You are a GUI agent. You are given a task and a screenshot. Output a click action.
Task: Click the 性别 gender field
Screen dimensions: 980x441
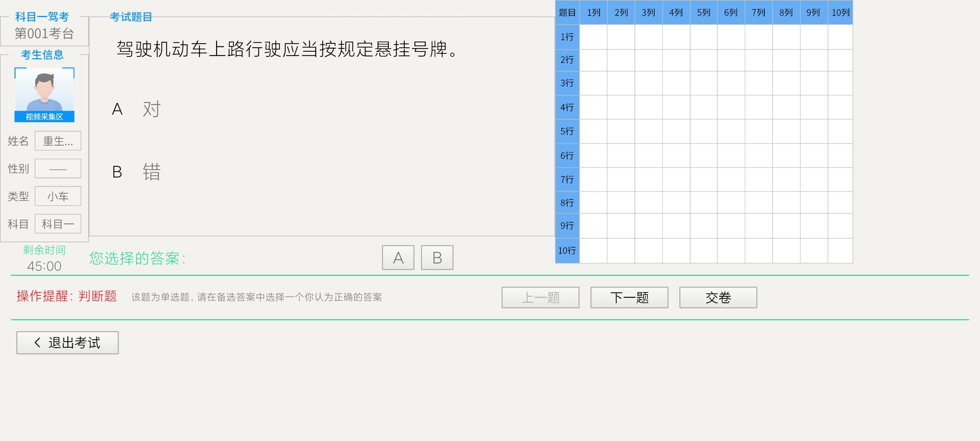click(58, 168)
